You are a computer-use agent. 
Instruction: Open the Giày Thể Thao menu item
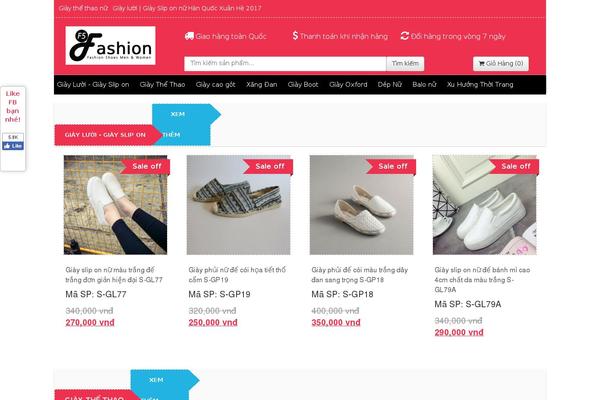coord(162,85)
